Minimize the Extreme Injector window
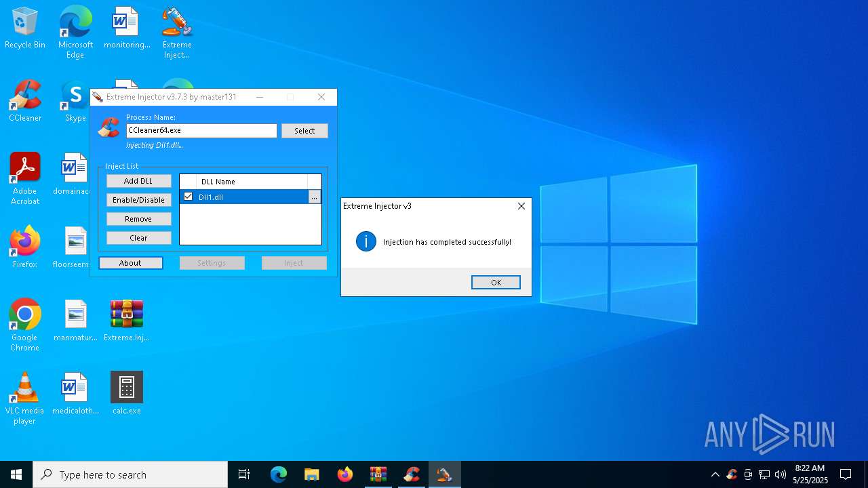Viewport: 868px width, 488px height. (260, 97)
